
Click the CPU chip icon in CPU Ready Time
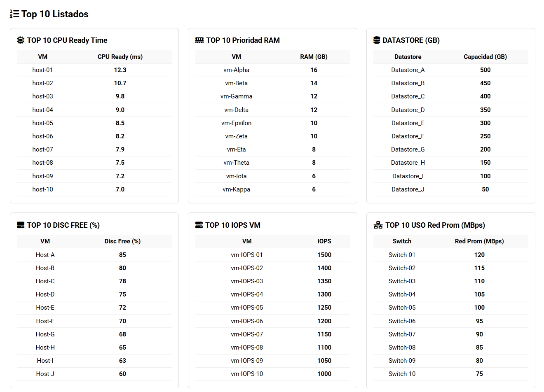21,40
